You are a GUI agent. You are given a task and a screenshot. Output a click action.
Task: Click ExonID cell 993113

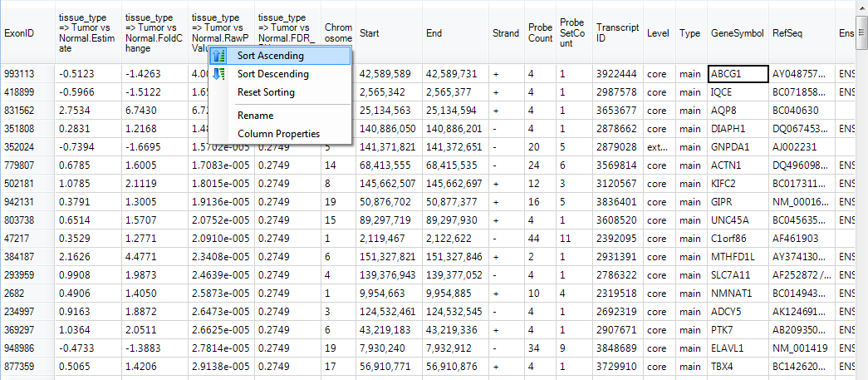(x=27, y=73)
